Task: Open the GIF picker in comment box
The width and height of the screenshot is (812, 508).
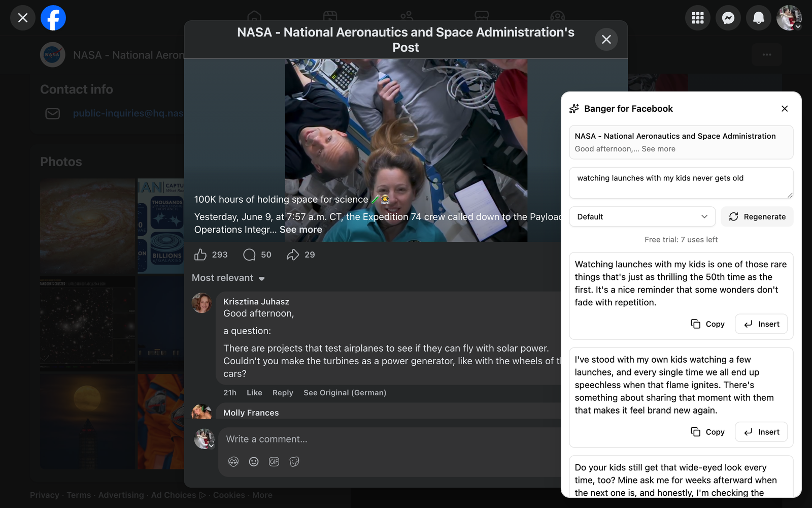Action: pos(274,461)
